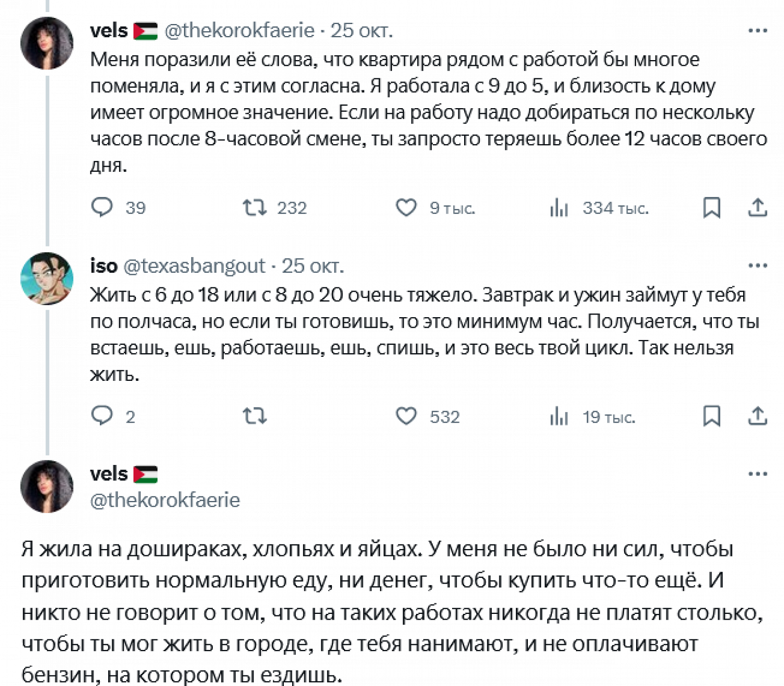Open more options on vels' bottom tweet
The image size is (784, 686).
[757, 474]
